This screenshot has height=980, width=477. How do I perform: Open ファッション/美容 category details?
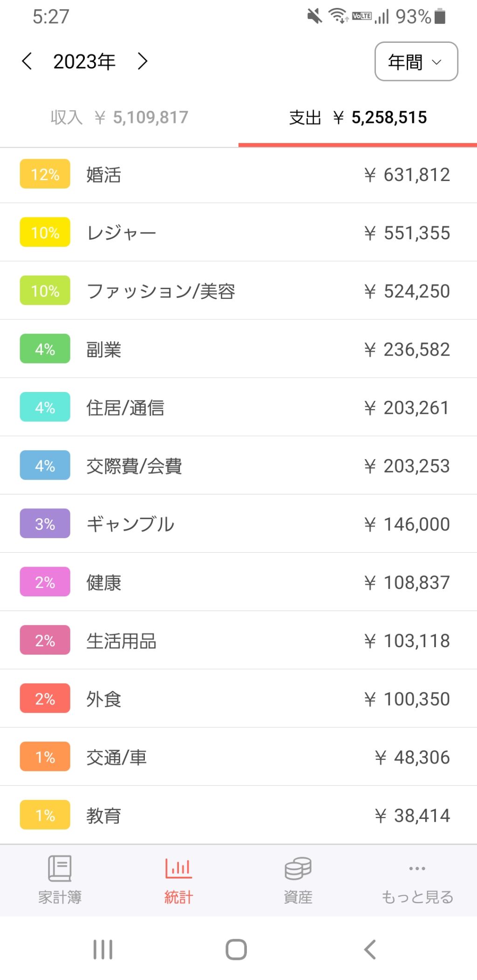point(238,291)
